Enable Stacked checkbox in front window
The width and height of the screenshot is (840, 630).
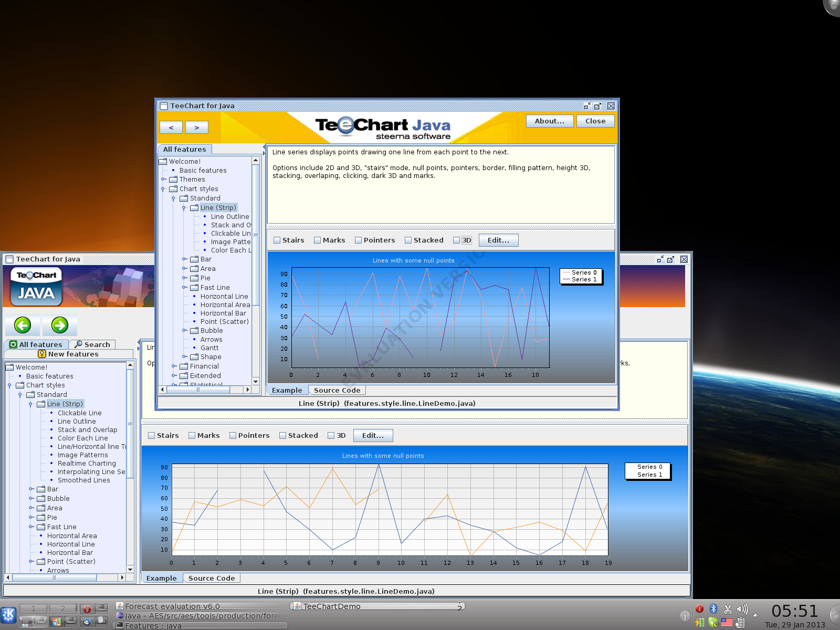408,240
